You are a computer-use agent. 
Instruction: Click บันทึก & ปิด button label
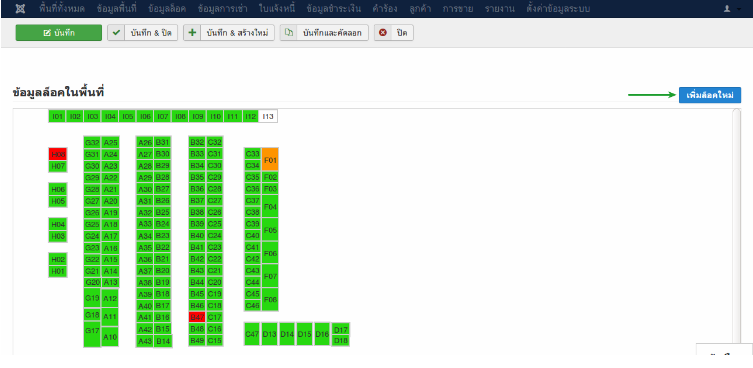pyautogui.click(x=151, y=33)
